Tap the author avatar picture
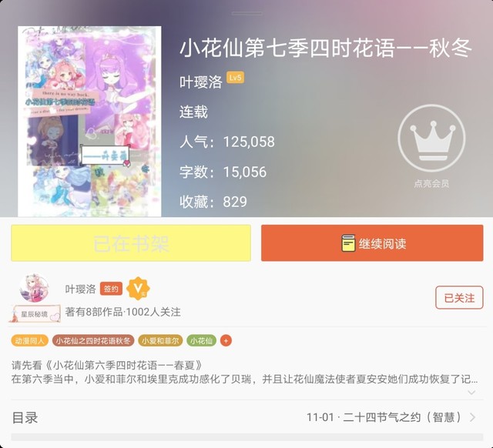The height and width of the screenshot is (448, 493). click(34, 288)
